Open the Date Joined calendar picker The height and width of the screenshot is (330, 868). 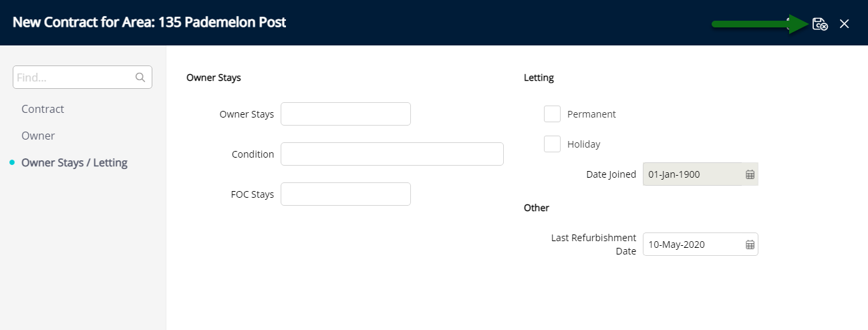click(750, 174)
